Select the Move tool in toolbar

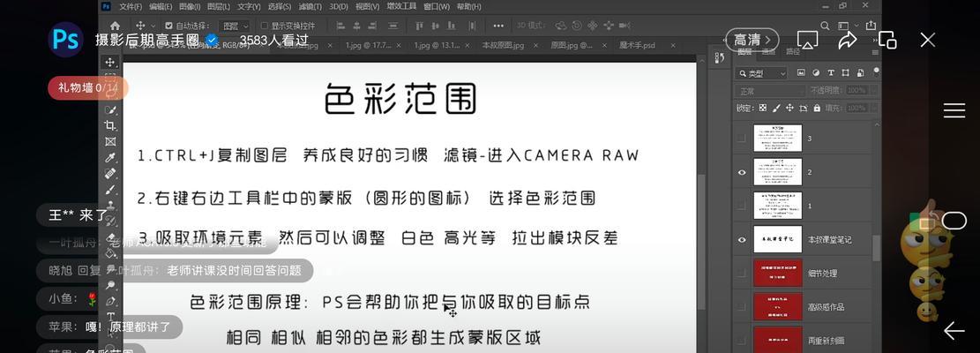[x=110, y=62]
